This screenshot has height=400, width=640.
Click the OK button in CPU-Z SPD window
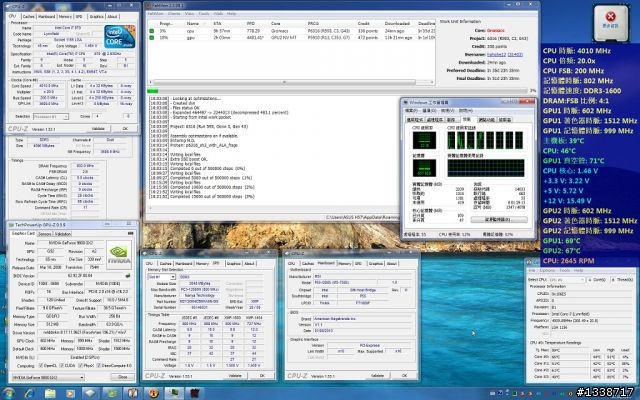[262, 376]
